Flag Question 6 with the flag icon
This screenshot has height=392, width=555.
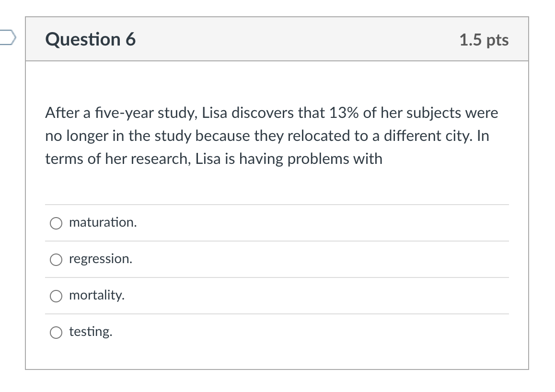pyautogui.click(x=7, y=38)
